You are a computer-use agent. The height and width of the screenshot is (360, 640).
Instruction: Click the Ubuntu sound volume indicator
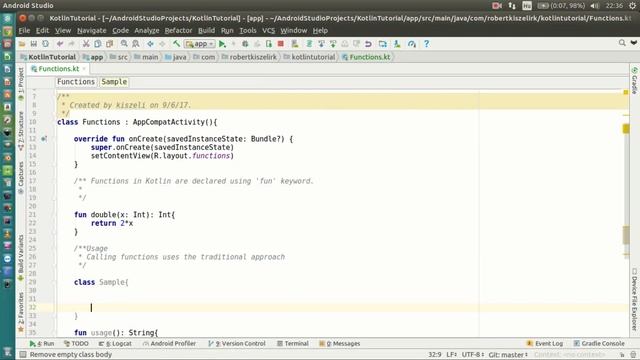click(x=595, y=6)
